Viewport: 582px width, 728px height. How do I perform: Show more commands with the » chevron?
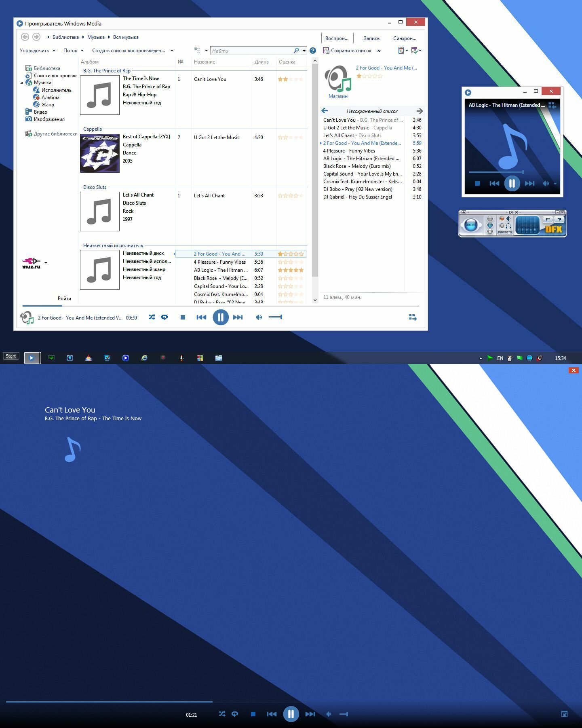(x=379, y=51)
